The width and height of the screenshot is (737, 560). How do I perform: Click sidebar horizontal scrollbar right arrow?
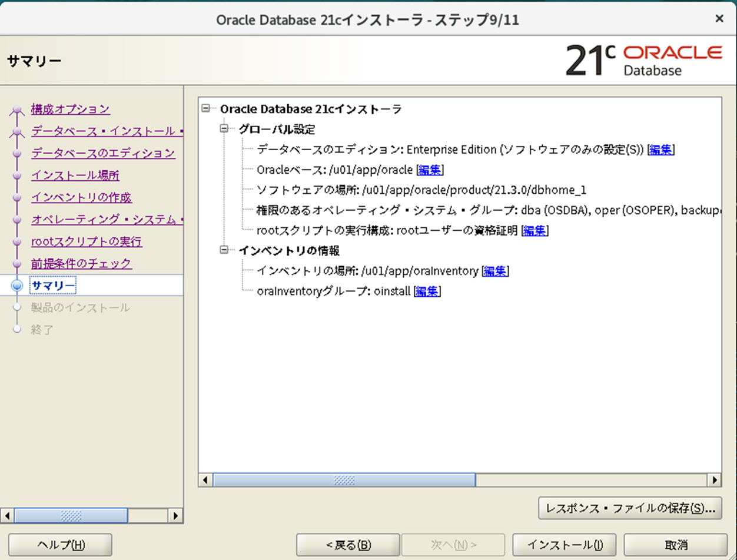coord(175,516)
